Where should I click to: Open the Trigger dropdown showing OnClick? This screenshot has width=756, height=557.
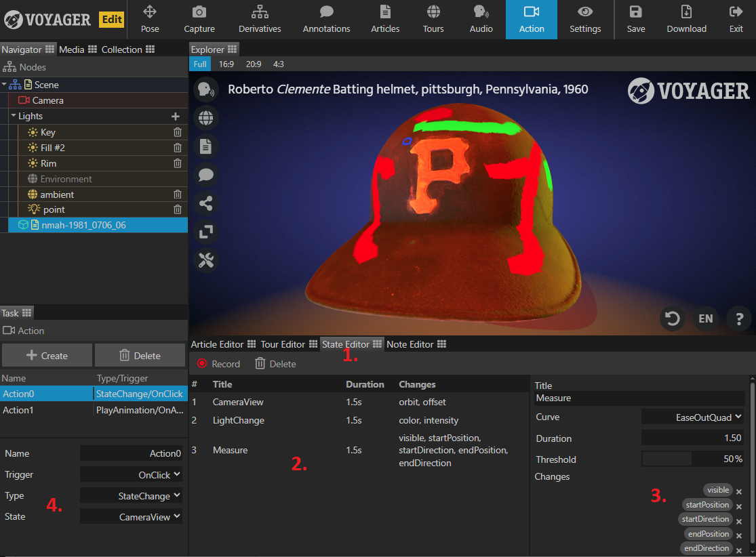(x=131, y=474)
